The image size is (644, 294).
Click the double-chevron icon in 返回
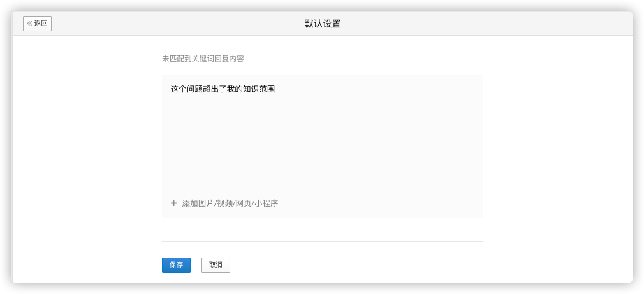(x=29, y=24)
